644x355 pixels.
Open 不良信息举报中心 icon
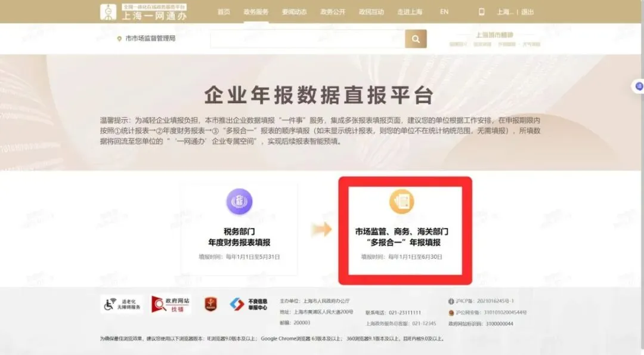(x=249, y=304)
